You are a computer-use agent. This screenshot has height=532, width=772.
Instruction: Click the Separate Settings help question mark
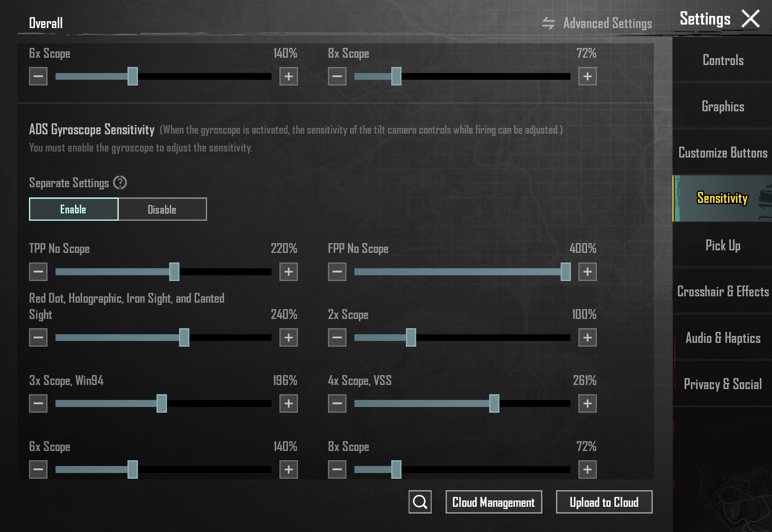click(x=120, y=183)
